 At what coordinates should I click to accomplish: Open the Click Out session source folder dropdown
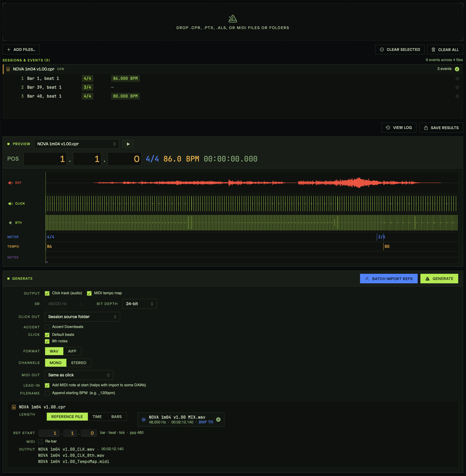(82, 317)
